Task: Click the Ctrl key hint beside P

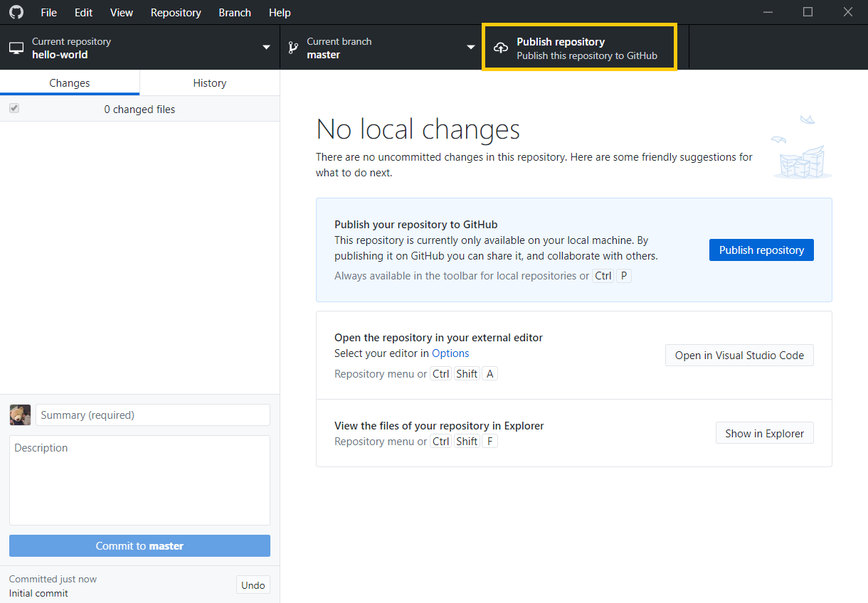Action: point(603,276)
